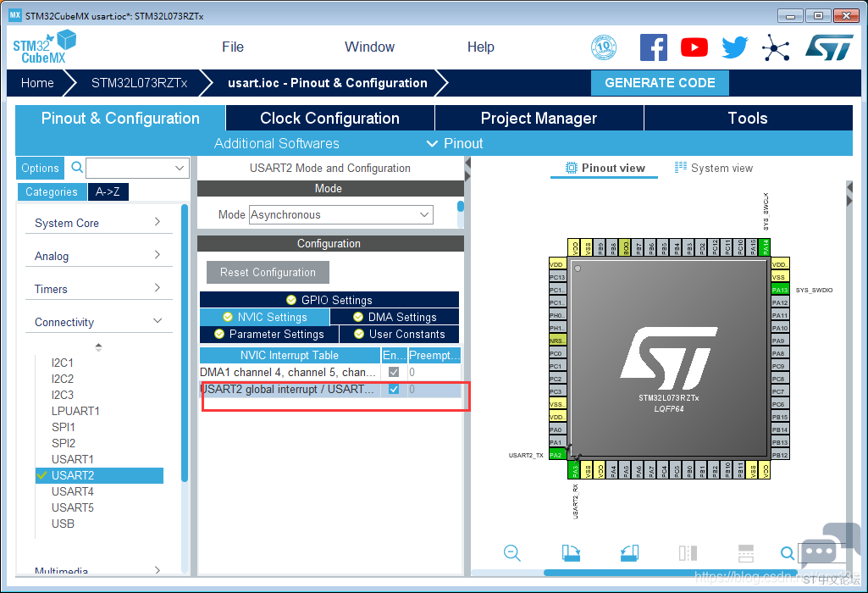
Task: Click the STM32CubeMX logo
Action: (44, 47)
